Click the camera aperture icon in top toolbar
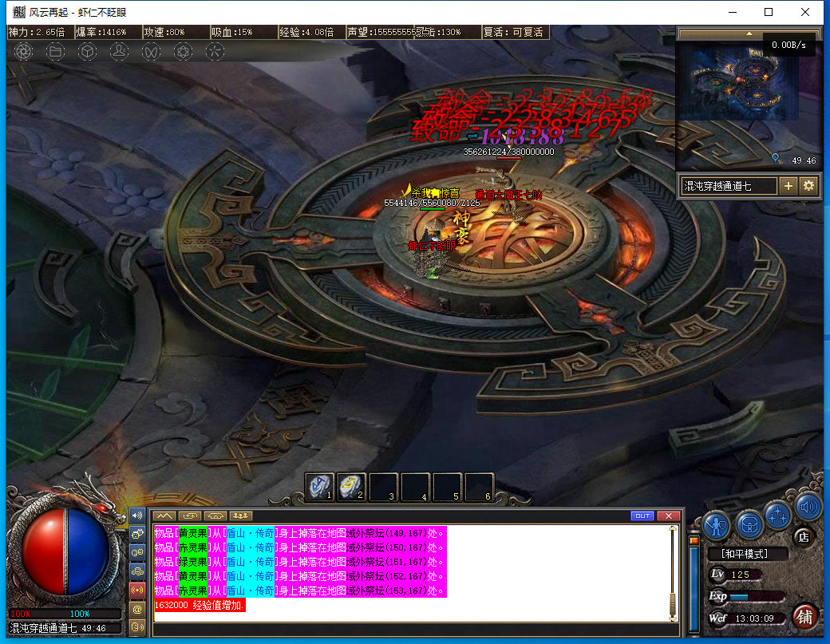The image size is (830, 644). click(x=23, y=51)
